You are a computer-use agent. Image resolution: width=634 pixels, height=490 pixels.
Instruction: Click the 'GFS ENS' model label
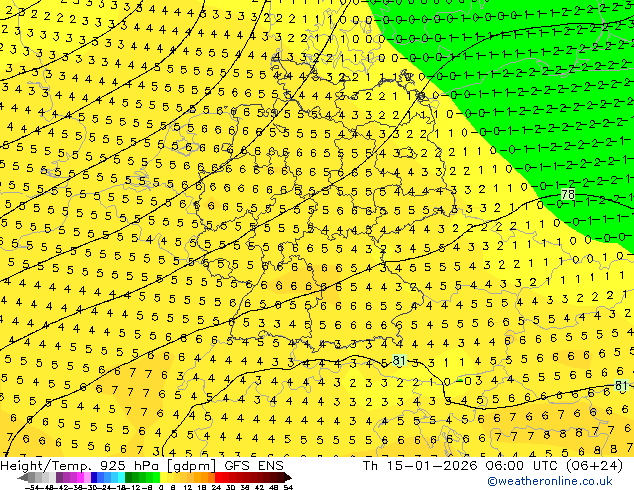tap(254, 466)
